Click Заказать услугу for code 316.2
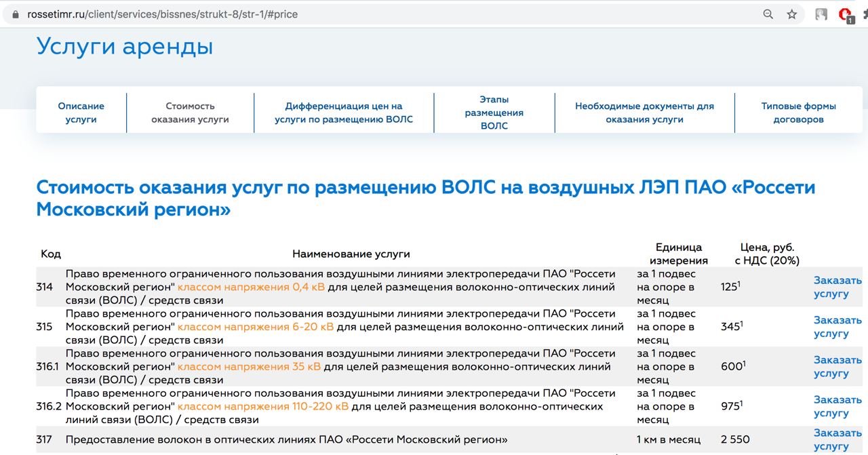This screenshot has width=868, height=455. 837,406
